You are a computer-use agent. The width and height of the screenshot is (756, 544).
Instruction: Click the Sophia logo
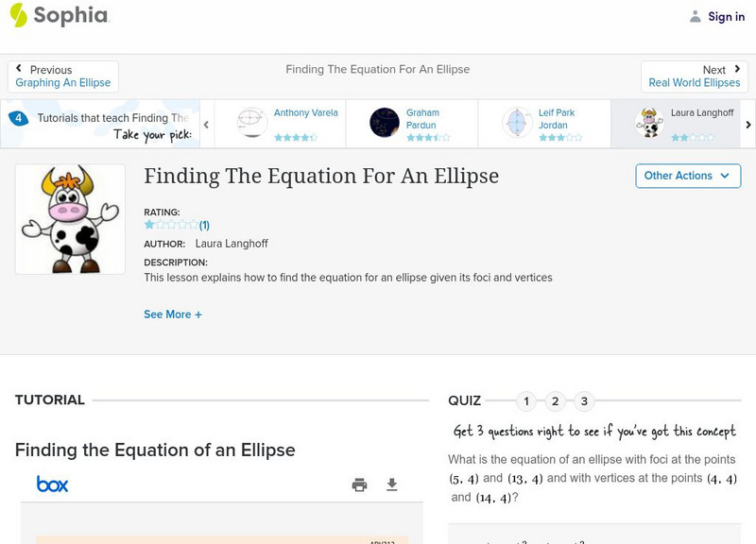(57, 16)
